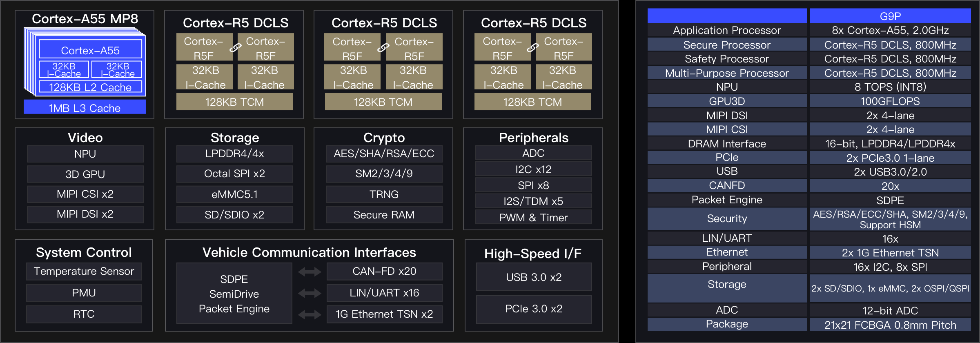Click the Safety Processor row label
The image size is (980, 343).
point(727,59)
